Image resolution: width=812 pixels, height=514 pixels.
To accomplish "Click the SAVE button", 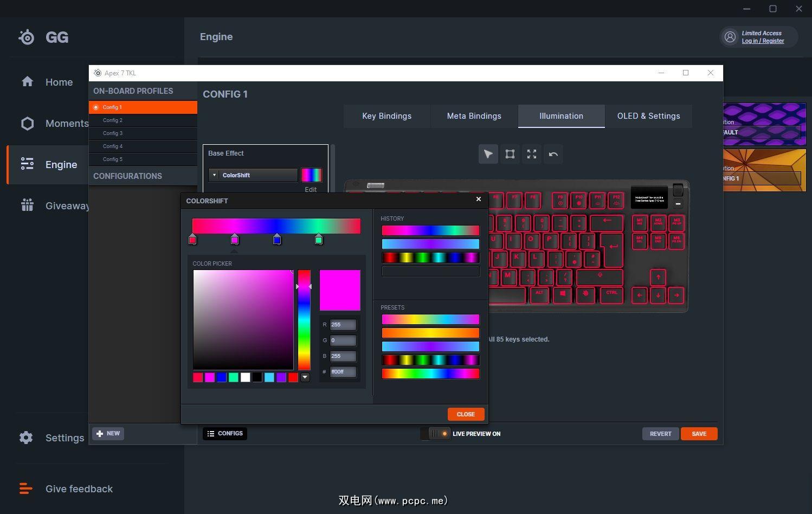I will [699, 434].
